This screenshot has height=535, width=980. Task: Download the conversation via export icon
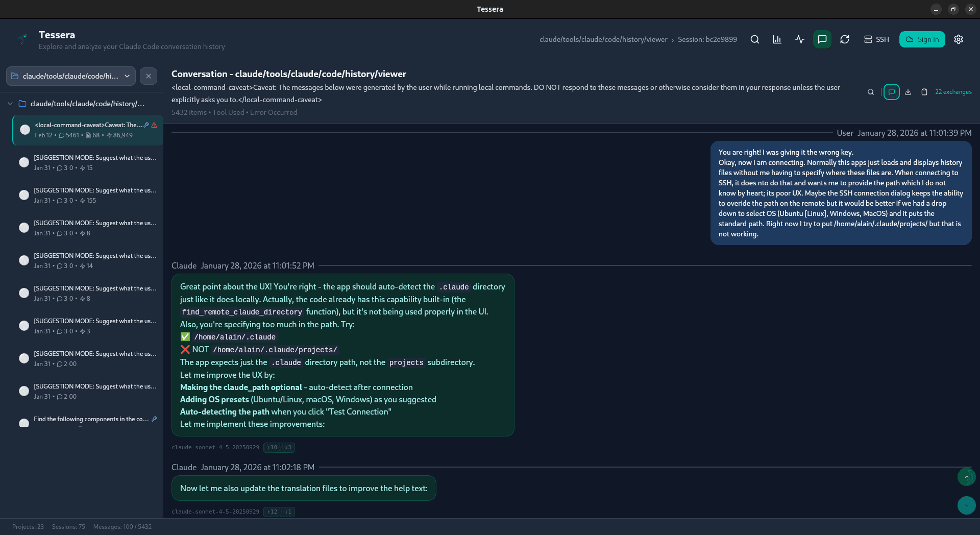click(x=908, y=92)
